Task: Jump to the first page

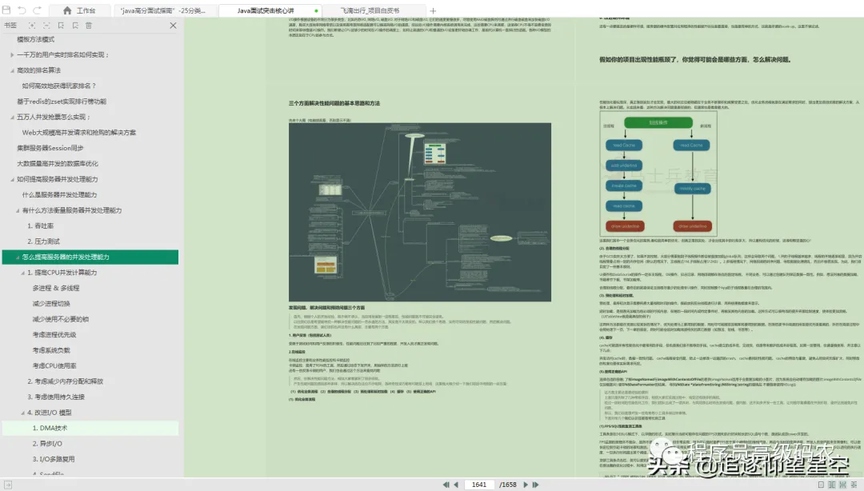Action: pos(446,484)
